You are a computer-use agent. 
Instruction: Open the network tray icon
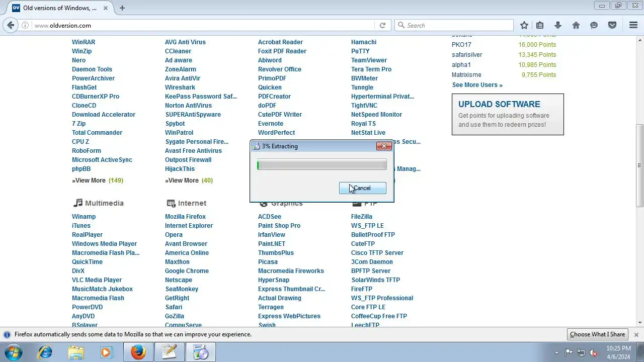coord(581,352)
